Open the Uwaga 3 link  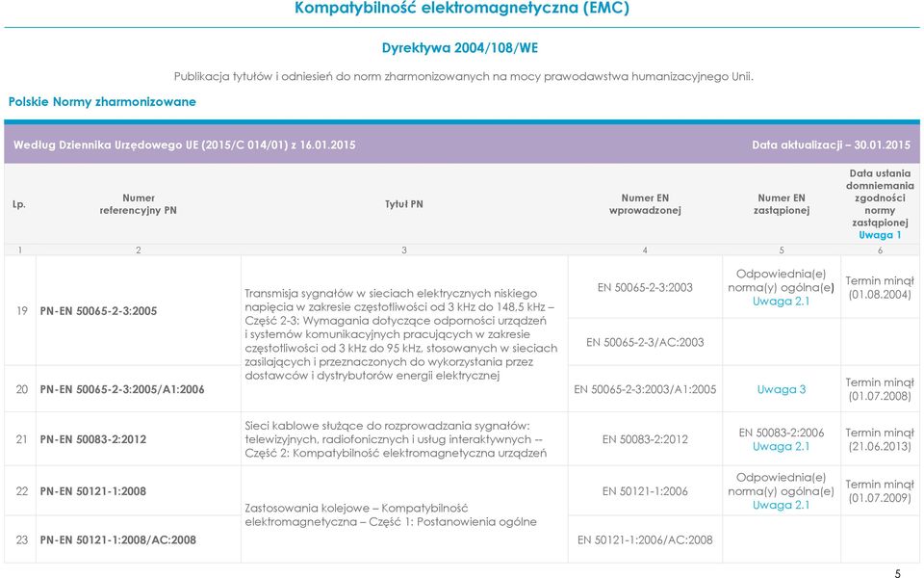782,389
